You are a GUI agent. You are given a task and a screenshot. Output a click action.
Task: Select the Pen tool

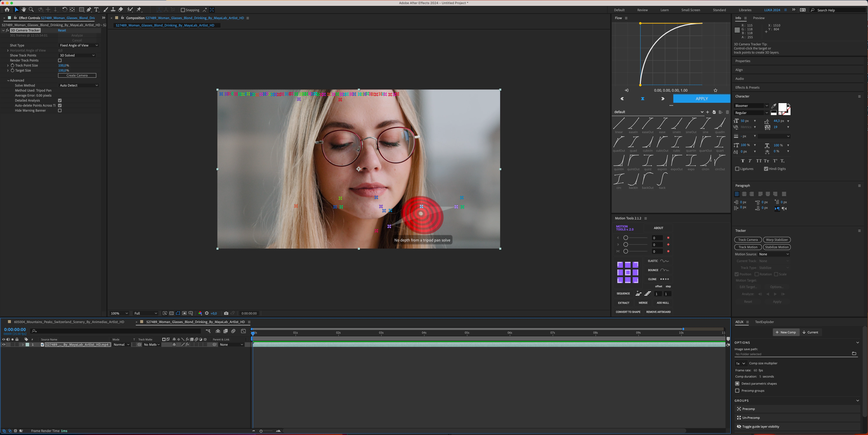89,10
